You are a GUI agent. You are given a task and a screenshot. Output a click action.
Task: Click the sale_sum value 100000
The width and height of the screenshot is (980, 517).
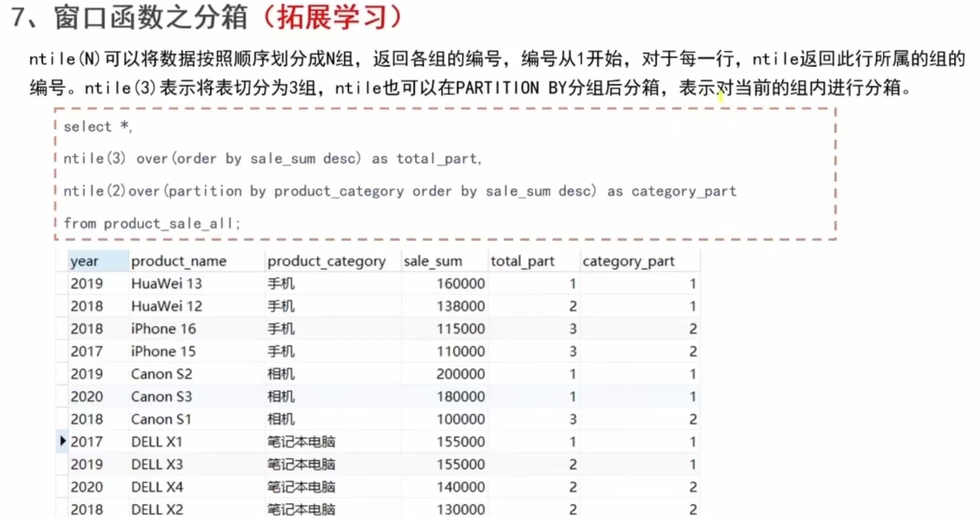461,419
